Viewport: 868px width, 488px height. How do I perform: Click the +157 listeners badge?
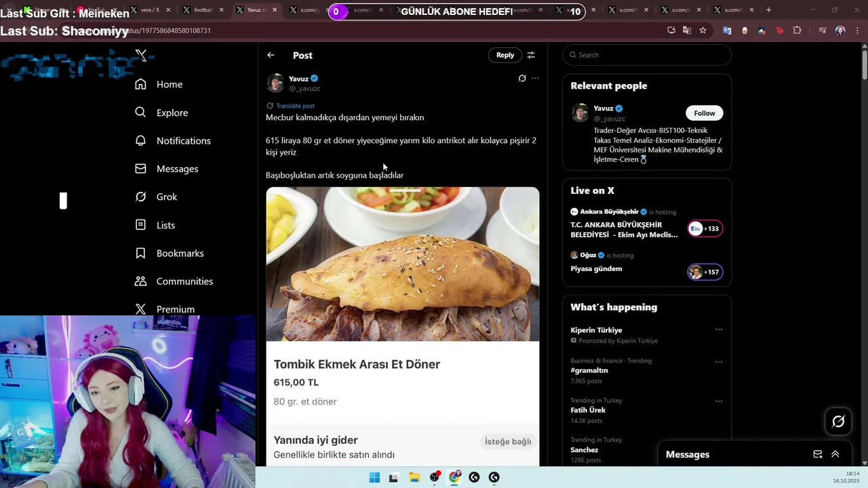coord(705,272)
